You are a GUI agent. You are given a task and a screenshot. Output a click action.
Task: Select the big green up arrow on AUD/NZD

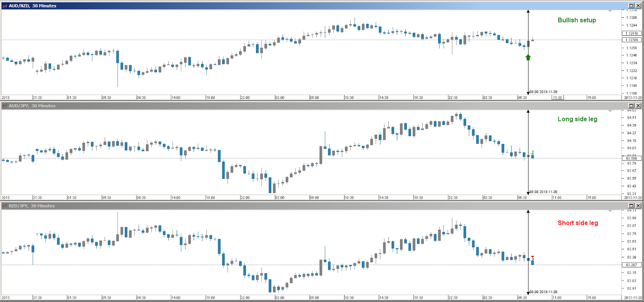528,58
